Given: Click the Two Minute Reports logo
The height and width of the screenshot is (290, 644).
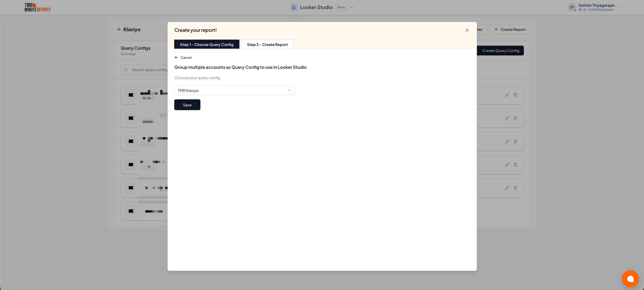Looking at the screenshot, I should click(37, 7).
